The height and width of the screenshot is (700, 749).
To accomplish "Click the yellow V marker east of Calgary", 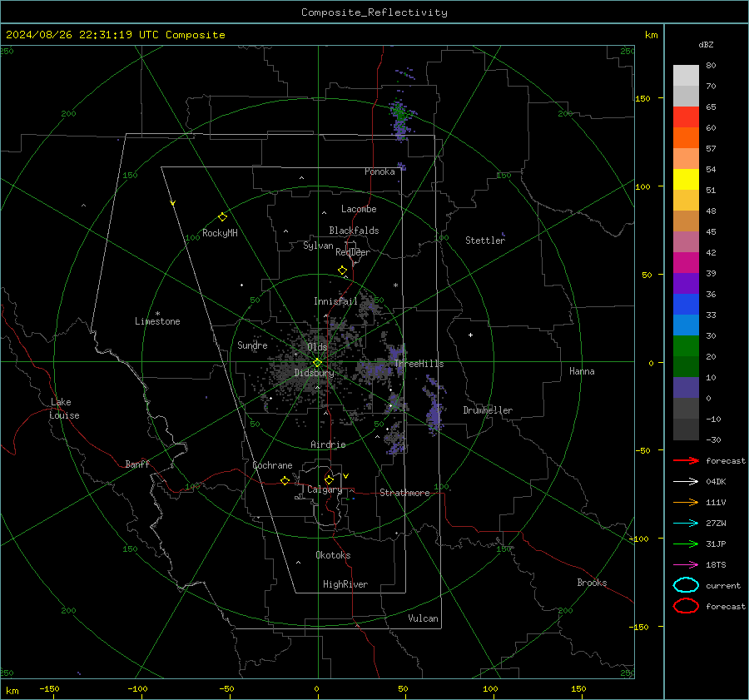I will [346, 476].
